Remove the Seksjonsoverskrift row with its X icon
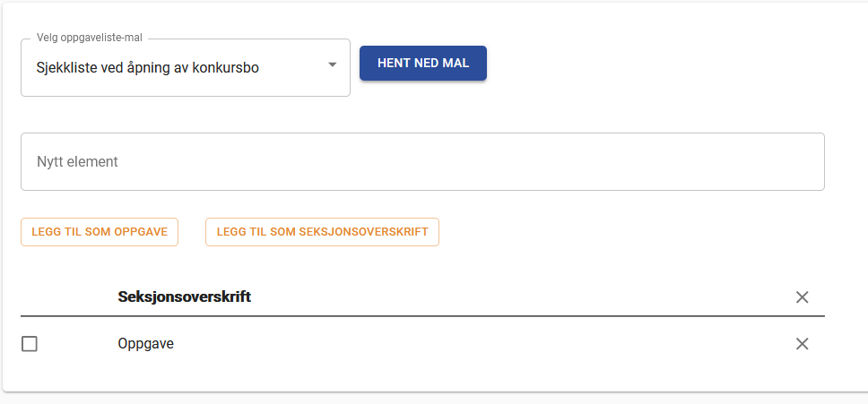 pyautogui.click(x=803, y=297)
